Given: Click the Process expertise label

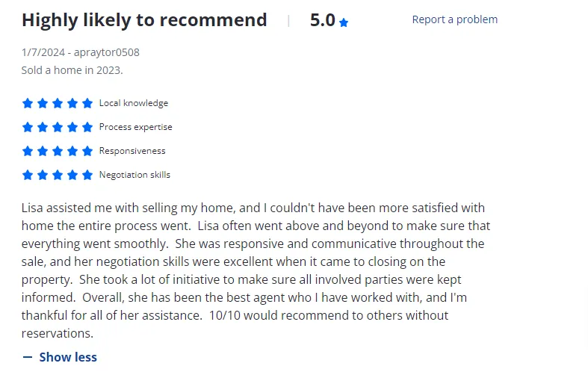Looking at the screenshot, I should [x=135, y=127].
